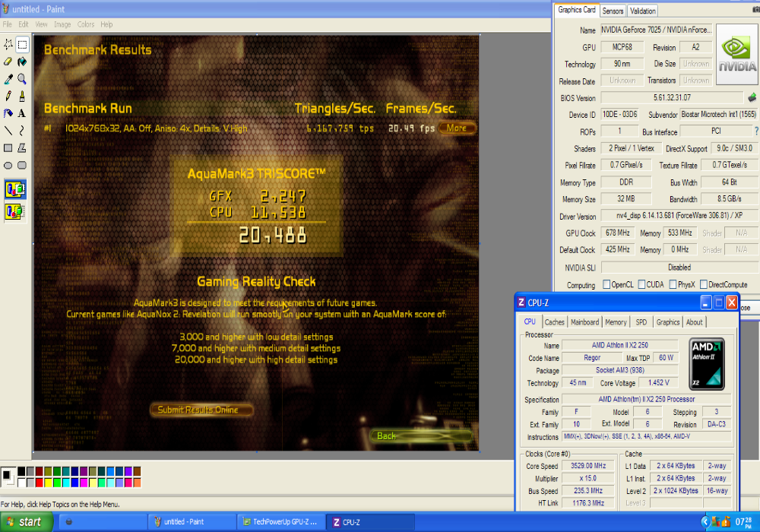Set transparent selection mode in Paint tool options
The image size is (760, 532).
15,211
